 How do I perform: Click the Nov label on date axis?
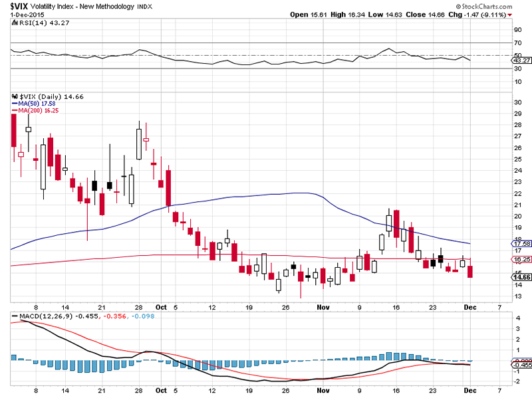pos(323,308)
